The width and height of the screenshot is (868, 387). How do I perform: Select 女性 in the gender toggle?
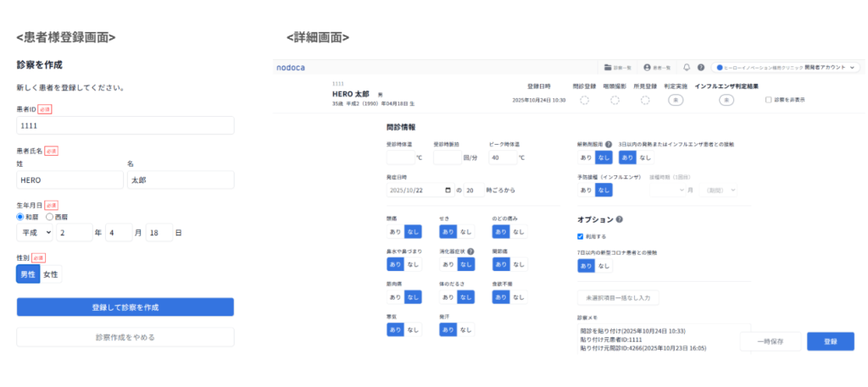point(51,274)
